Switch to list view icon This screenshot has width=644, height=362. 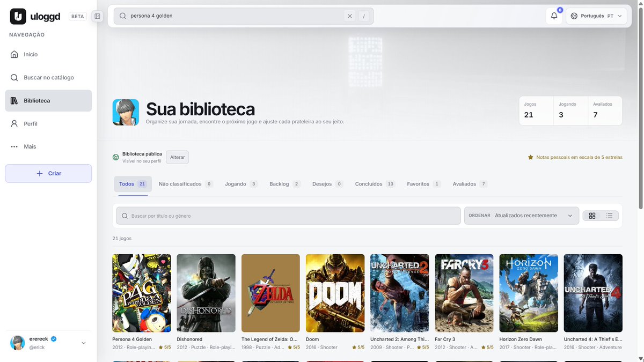610,216
